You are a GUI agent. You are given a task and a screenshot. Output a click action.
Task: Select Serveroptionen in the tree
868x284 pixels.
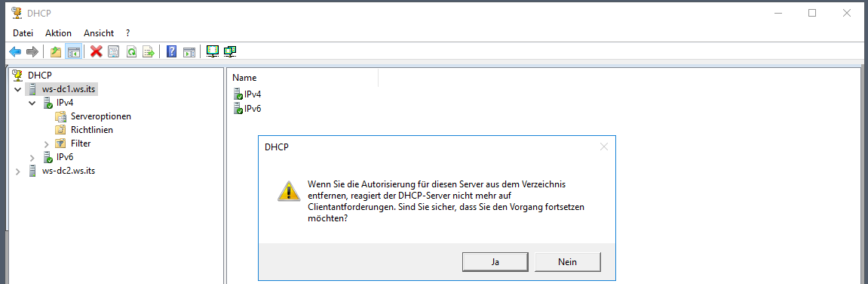(x=101, y=116)
